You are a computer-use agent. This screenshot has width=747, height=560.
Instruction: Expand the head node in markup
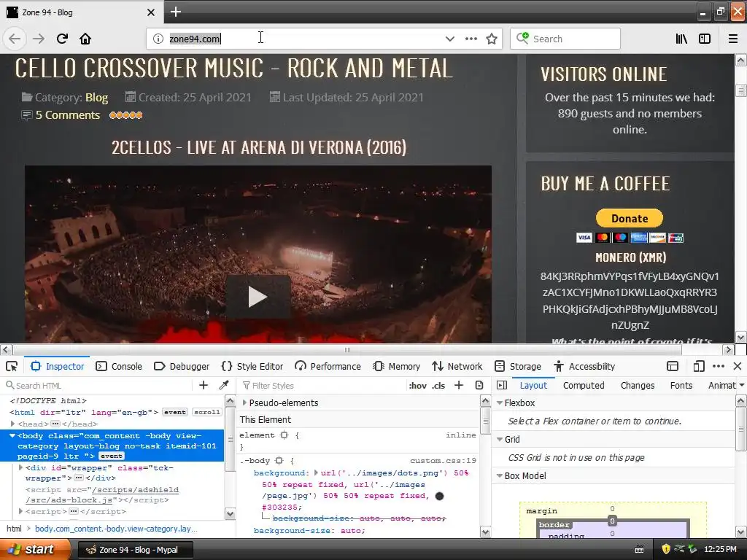[13, 424]
